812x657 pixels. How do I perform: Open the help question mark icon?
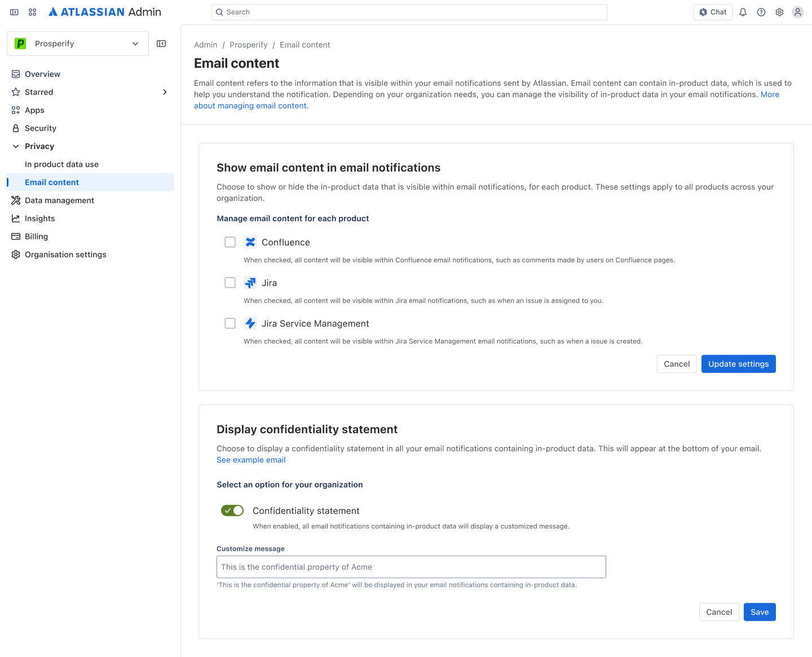[x=761, y=12]
